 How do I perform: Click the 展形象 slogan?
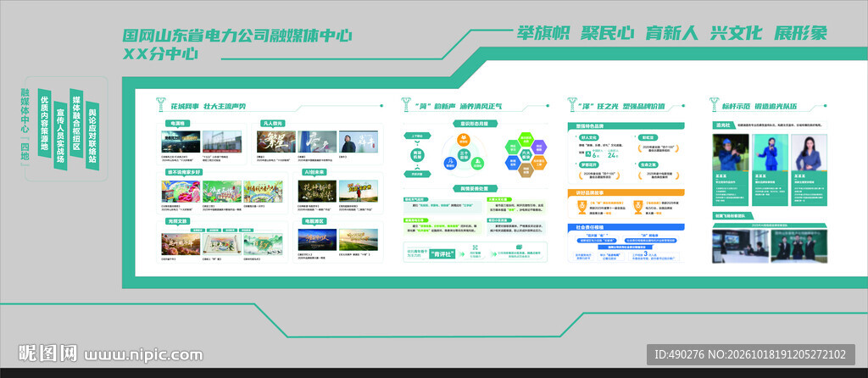(800, 33)
